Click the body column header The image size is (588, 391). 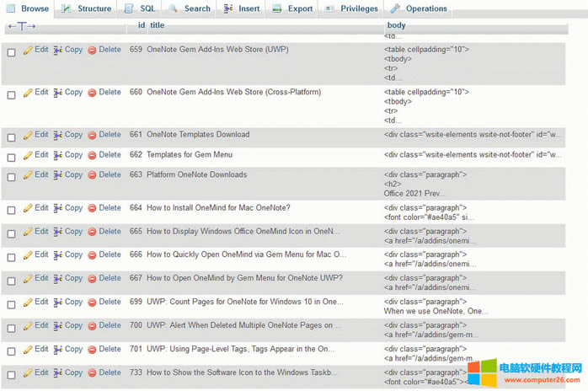[396, 26]
